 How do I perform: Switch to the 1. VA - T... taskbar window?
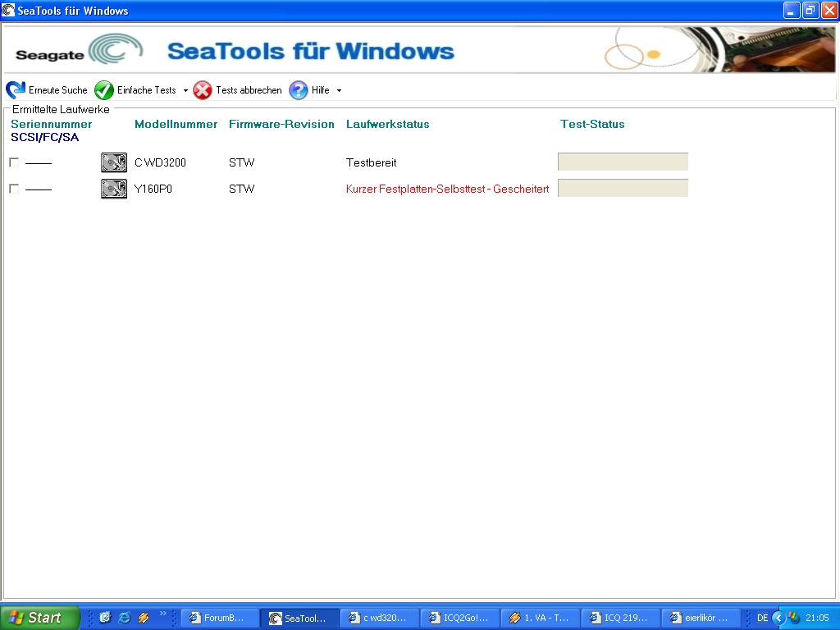click(x=541, y=618)
